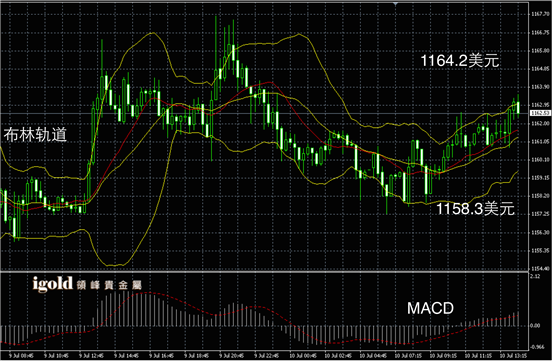The width and height of the screenshot is (552, 361).
Task: Click the igold logo watermark
Action: [53, 284]
